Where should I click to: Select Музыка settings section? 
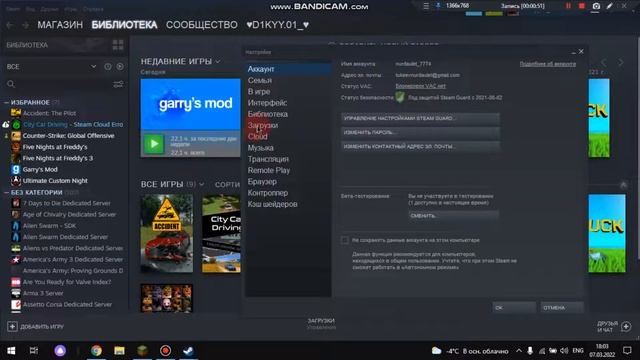(x=288, y=148)
